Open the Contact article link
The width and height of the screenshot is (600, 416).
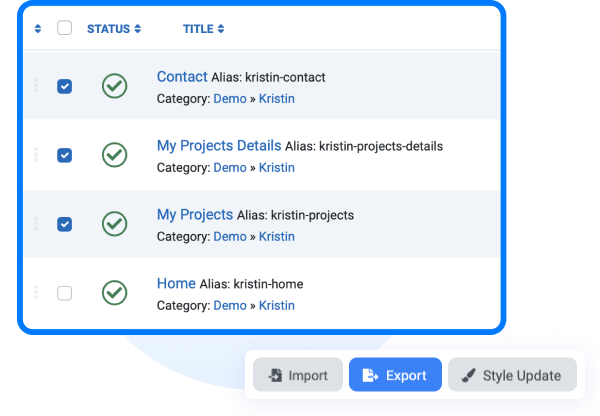(182, 77)
